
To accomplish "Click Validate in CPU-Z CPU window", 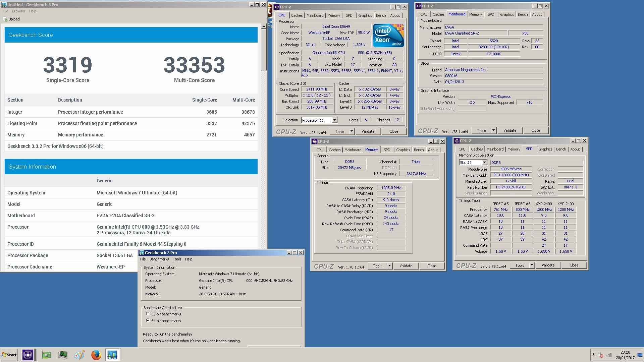I will pos(368,131).
